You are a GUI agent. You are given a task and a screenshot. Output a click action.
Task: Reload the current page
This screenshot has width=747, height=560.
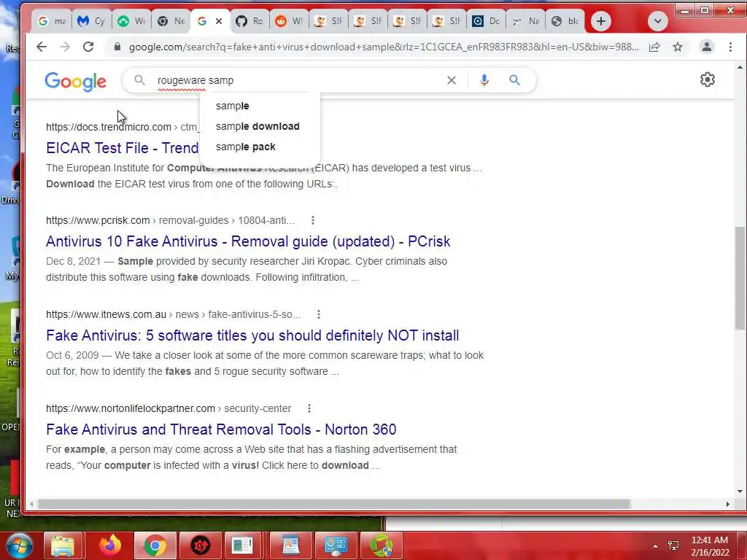pos(88,47)
